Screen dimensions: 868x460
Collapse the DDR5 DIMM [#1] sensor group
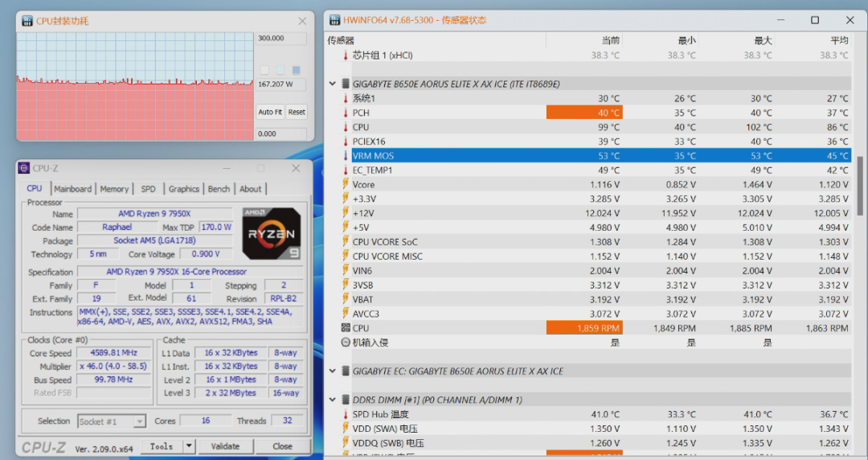point(332,400)
